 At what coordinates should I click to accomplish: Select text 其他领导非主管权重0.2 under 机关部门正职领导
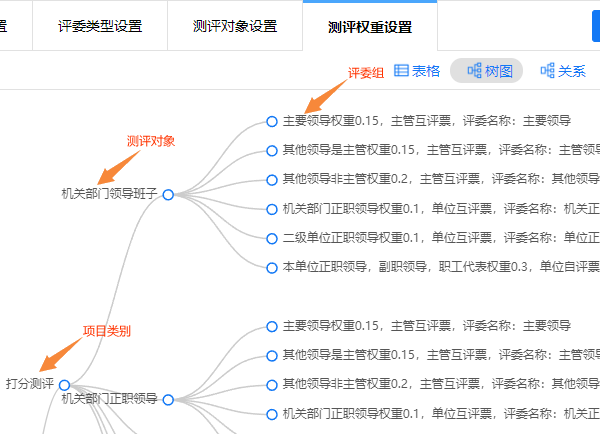pos(346,384)
